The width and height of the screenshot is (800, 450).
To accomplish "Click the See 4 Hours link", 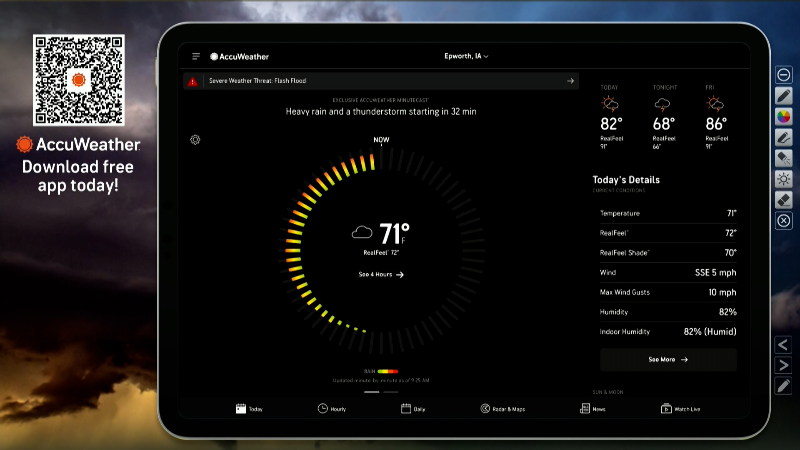I will point(381,274).
